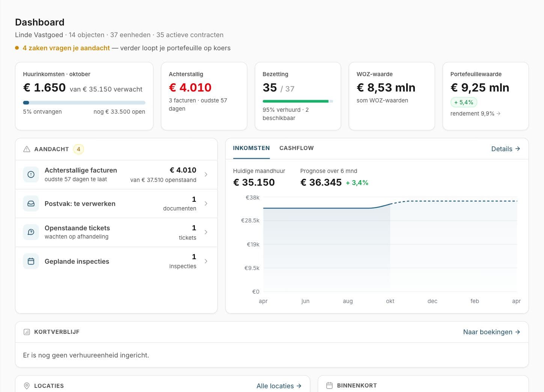Open the Geplande inspecties row chevron
544x392 pixels.
pos(206,261)
